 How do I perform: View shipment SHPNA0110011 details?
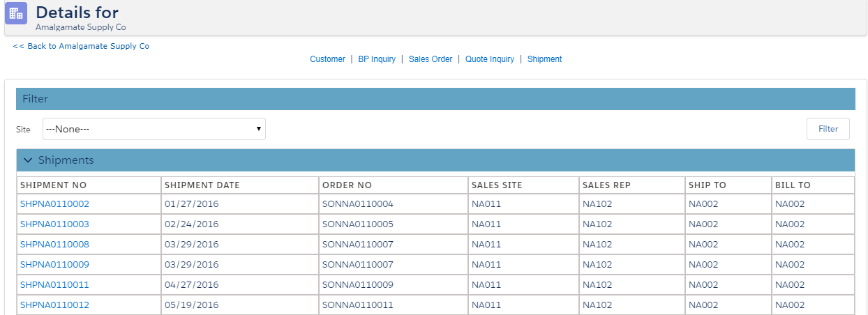[54, 285]
